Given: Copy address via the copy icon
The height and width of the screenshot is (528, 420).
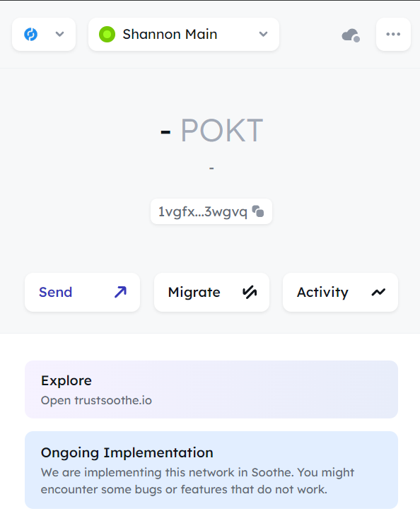Looking at the screenshot, I should 258,211.
